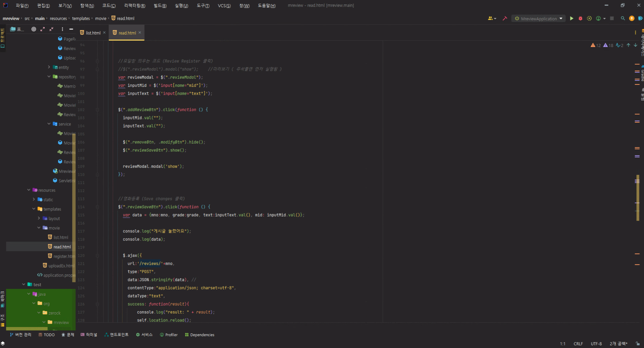Collapse the templates folder
The image size is (644, 348).
coord(34,209)
